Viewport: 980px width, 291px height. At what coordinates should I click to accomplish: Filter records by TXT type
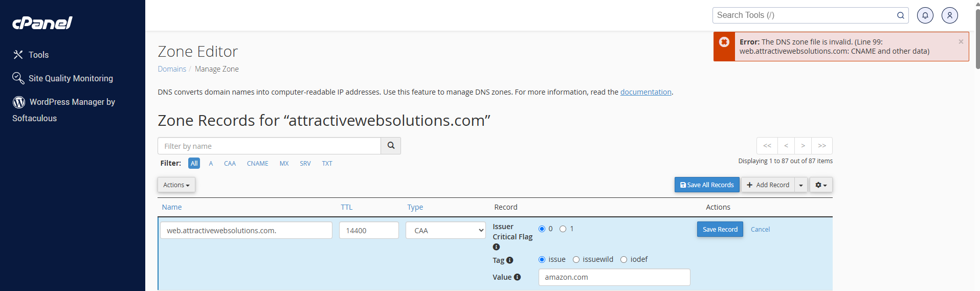327,163
